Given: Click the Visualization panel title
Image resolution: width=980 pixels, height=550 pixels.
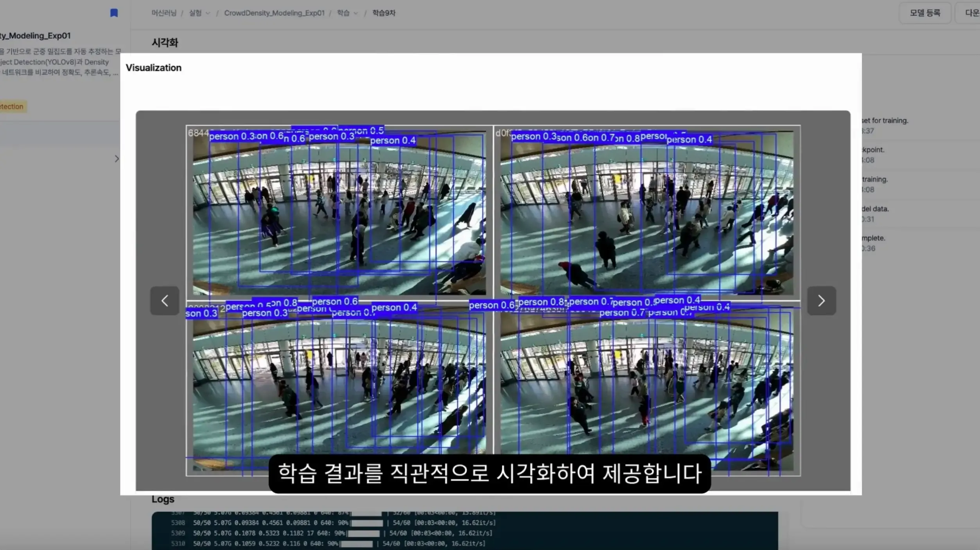Looking at the screenshot, I should (153, 67).
